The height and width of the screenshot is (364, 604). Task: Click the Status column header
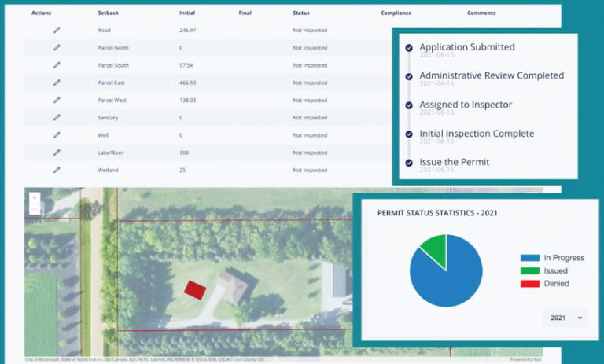click(x=301, y=13)
